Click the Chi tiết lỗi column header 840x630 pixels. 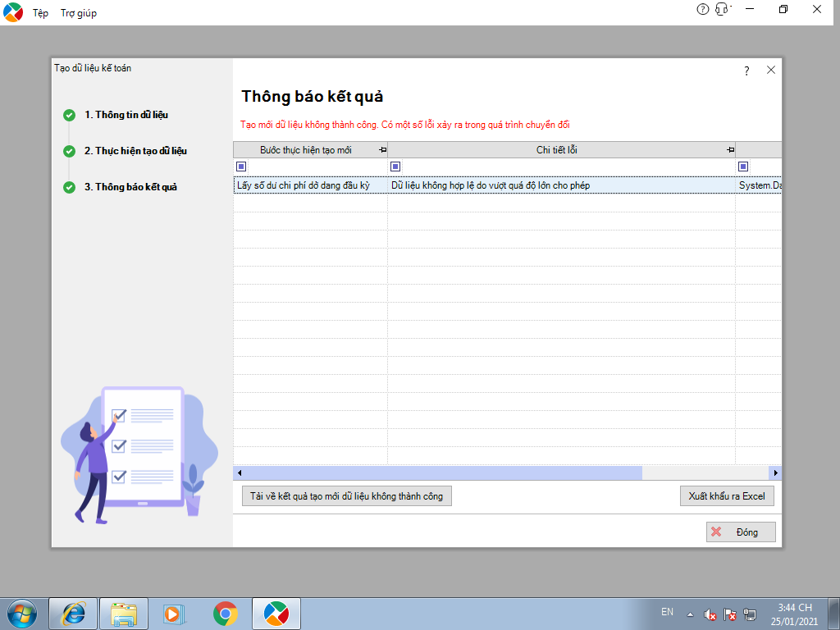(557, 150)
